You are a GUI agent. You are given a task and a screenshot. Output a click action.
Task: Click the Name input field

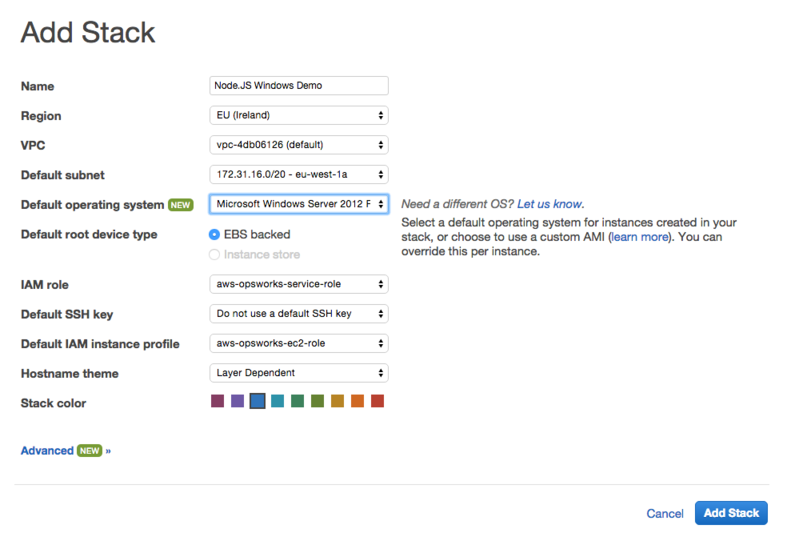click(299, 85)
